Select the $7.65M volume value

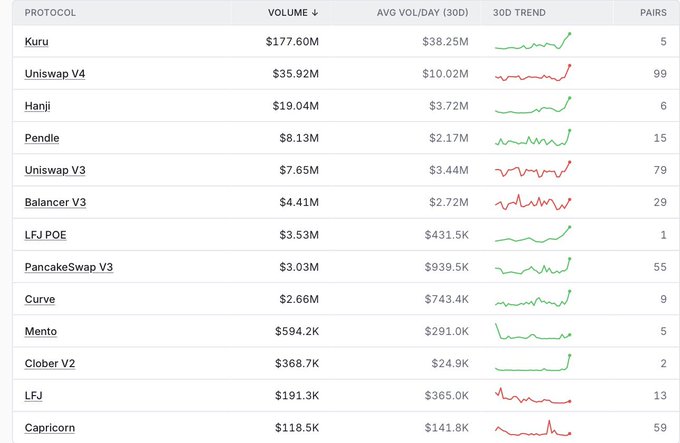(299, 170)
